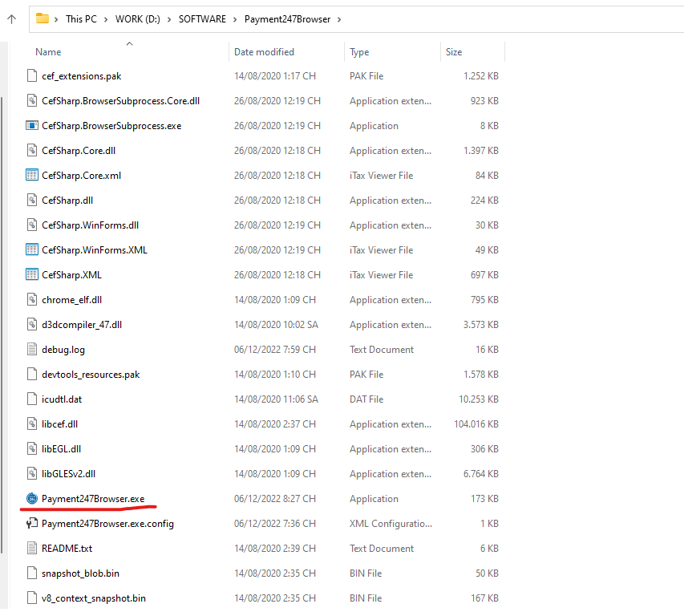Select the devtools_resources.pak file icon

coord(32,374)
